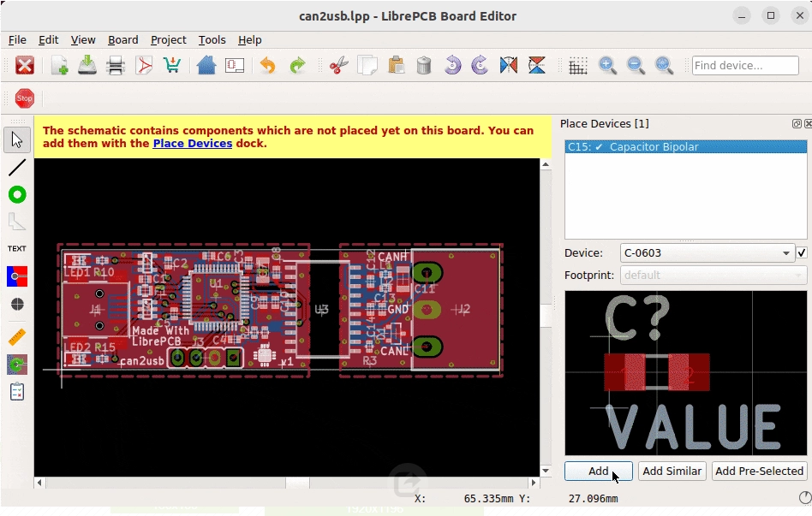Choose the Select arrow tool
This screenshot has width=812, height=516.
[17, 139]
